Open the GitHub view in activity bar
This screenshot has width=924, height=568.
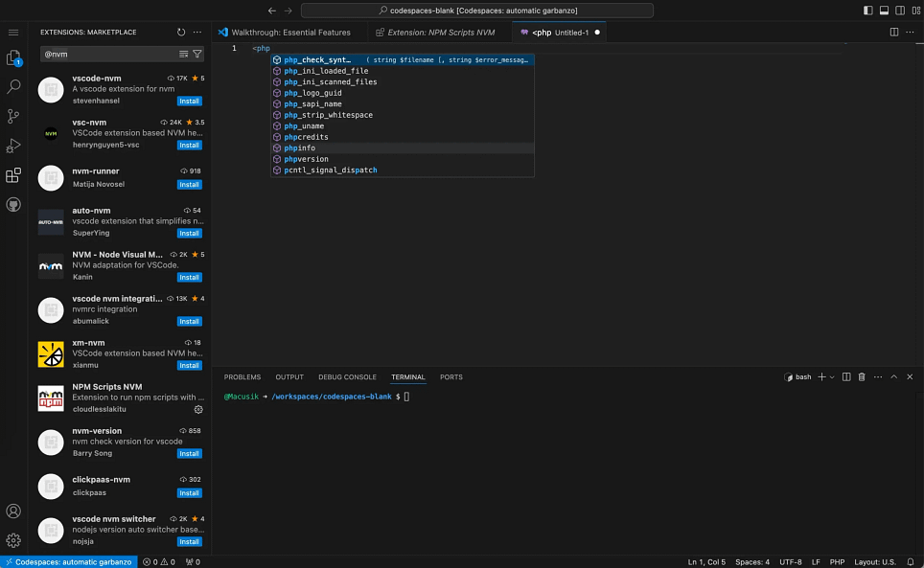(13, 204)
